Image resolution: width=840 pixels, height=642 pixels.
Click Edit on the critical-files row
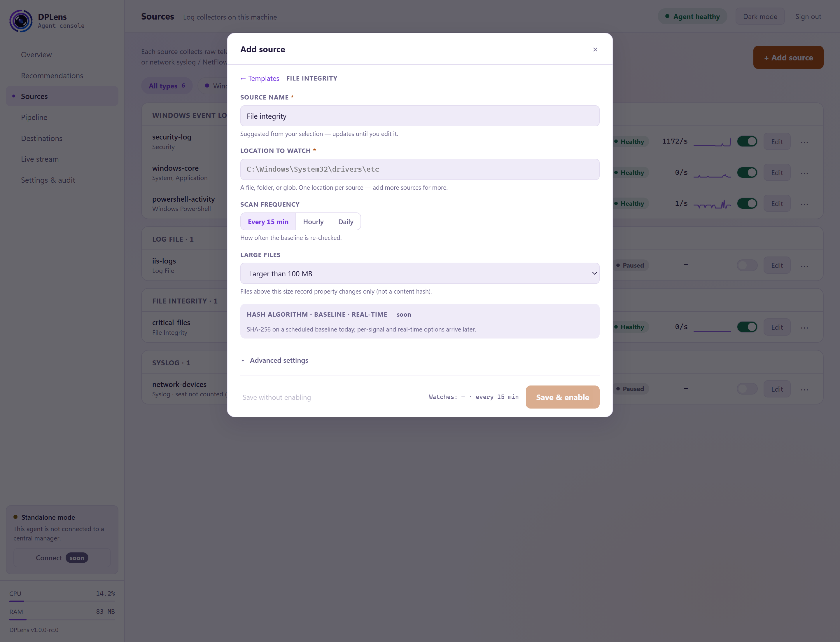pos(777,327)
